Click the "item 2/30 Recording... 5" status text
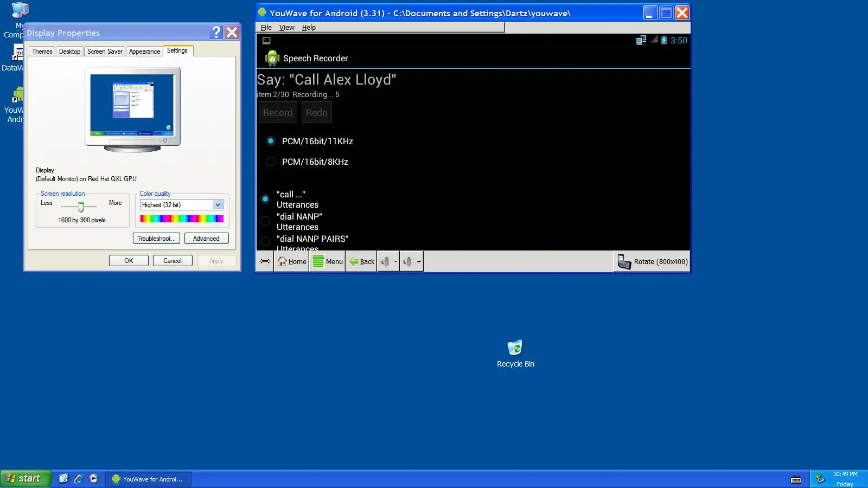 (x=298, y=94)
